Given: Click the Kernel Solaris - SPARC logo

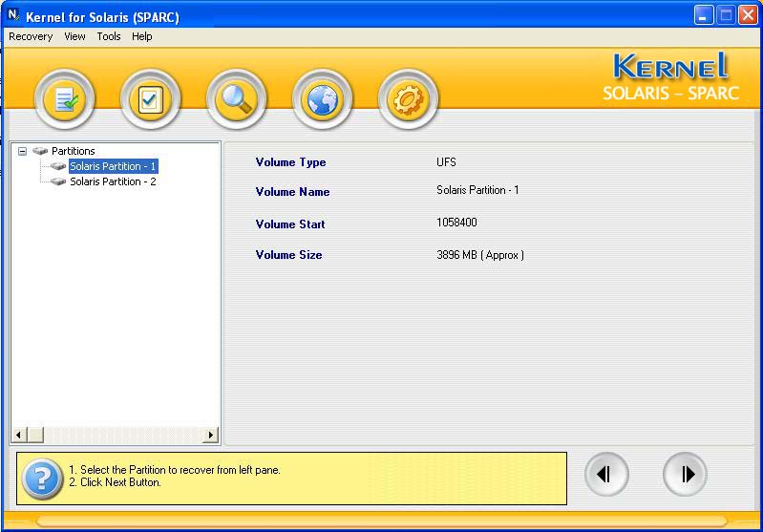Looking at the screenshot, I should pos(671,77).
